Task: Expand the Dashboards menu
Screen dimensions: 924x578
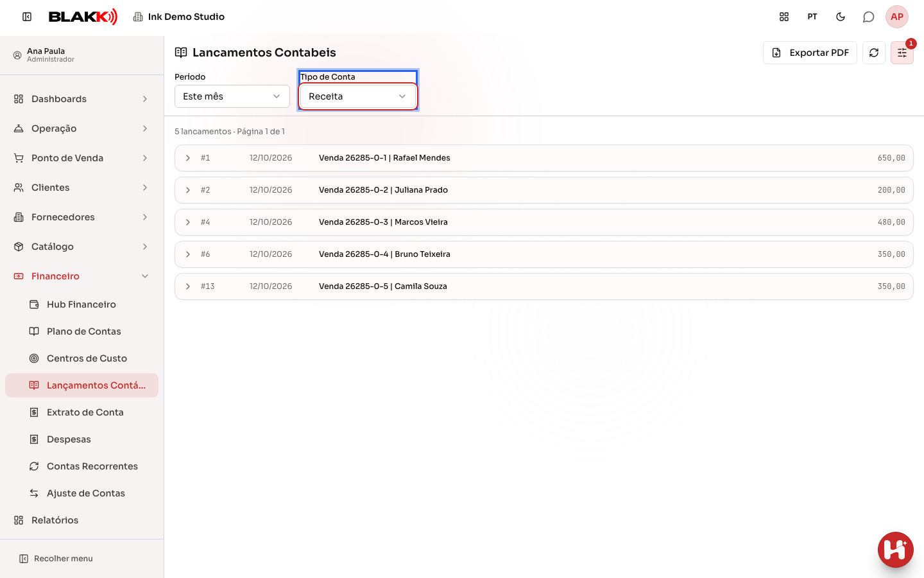Action: coord(81,99)
